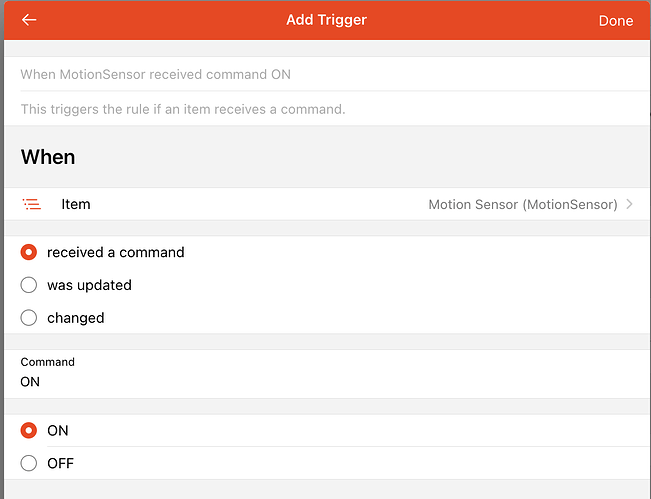651x499 pixels.
Task: Click the orange list icon beside Item
Action: pos(32,204)
